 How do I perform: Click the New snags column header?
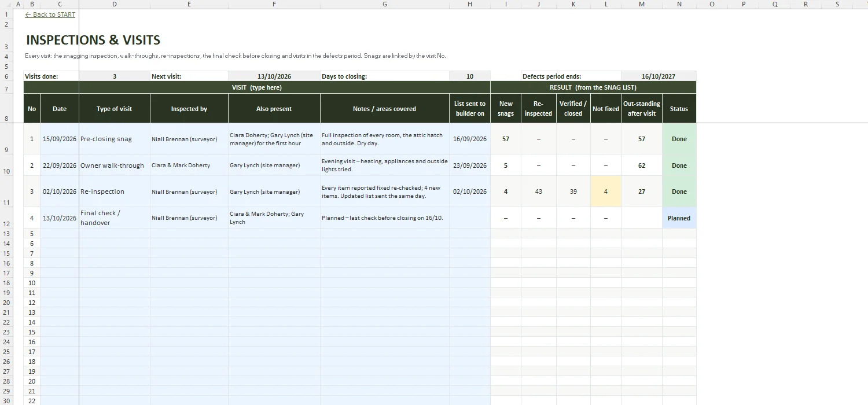506,108
